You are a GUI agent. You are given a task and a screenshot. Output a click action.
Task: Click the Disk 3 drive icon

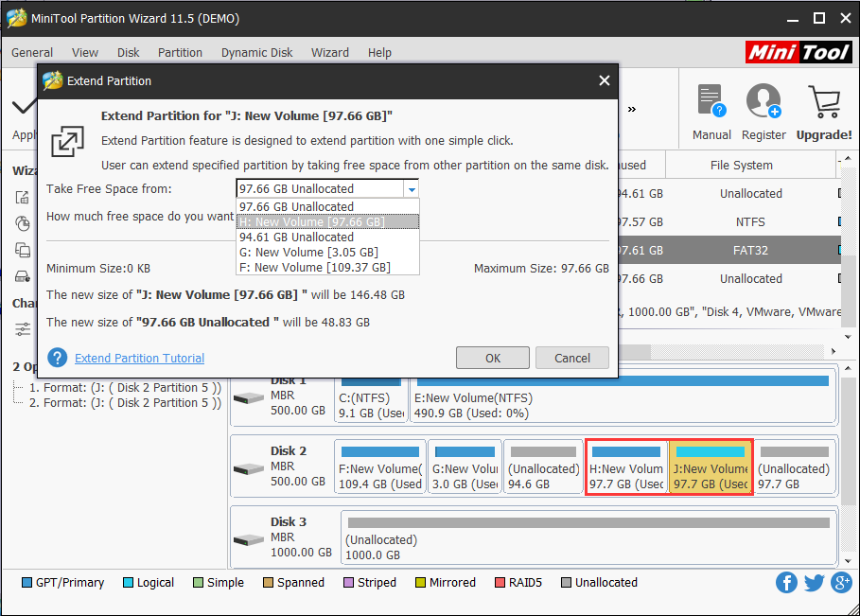(249, 539)
